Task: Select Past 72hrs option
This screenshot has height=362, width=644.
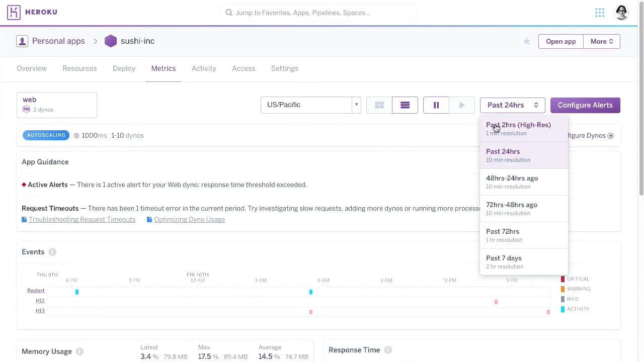Action: pyautogui.click(x=524, y=235)
